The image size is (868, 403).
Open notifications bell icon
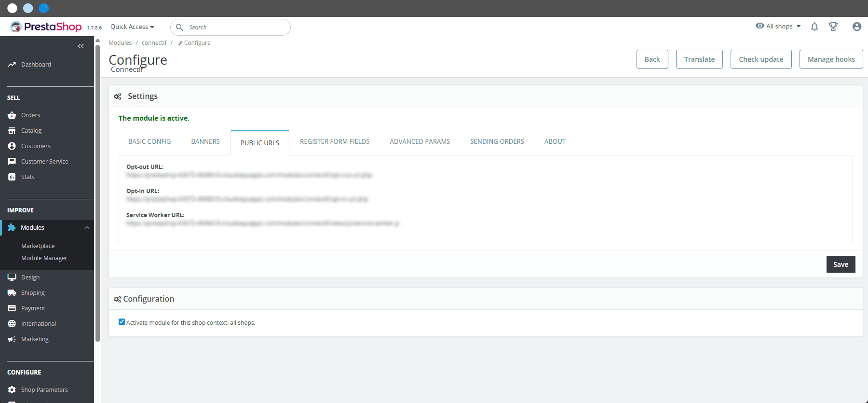(x=814, y=27)
